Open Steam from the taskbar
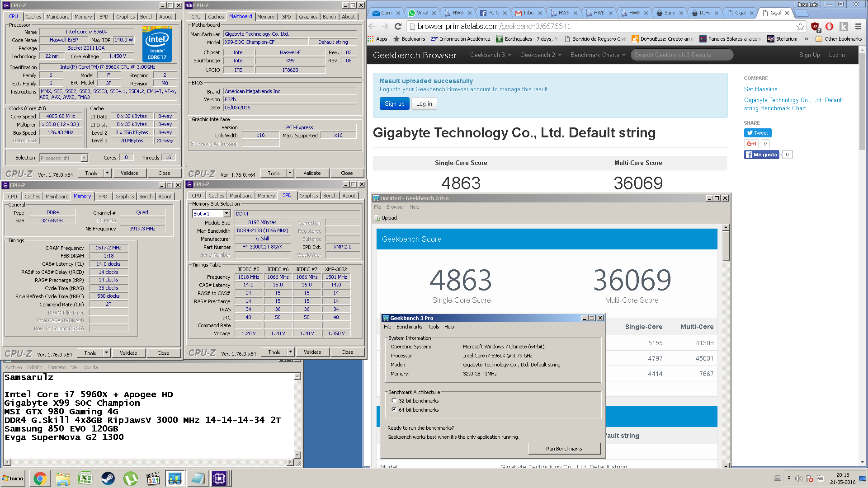 click(x=108, y=479)
